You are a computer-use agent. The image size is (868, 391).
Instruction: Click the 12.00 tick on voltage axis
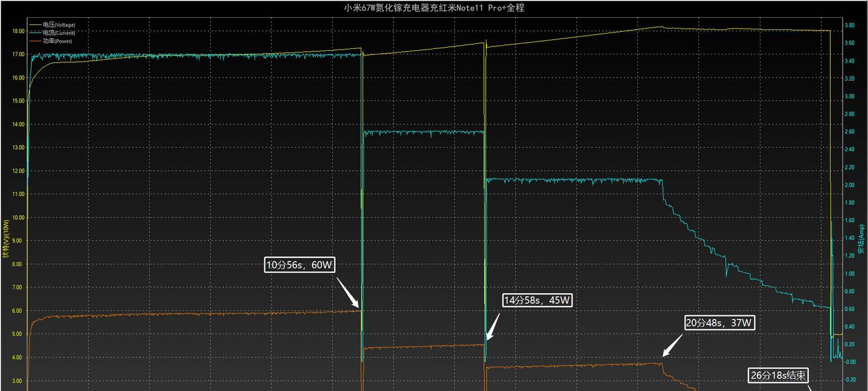point(18,170)
